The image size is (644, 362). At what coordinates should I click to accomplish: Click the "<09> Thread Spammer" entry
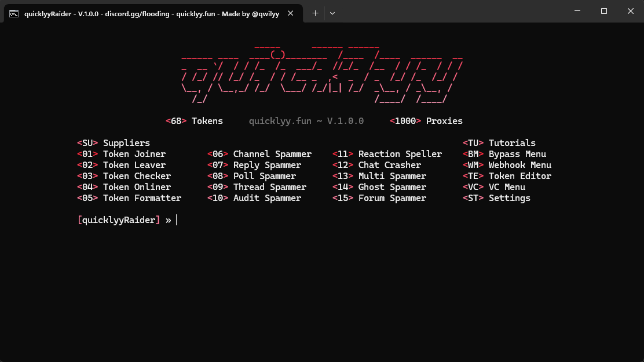pyautogui.click(x=257, y=187)
